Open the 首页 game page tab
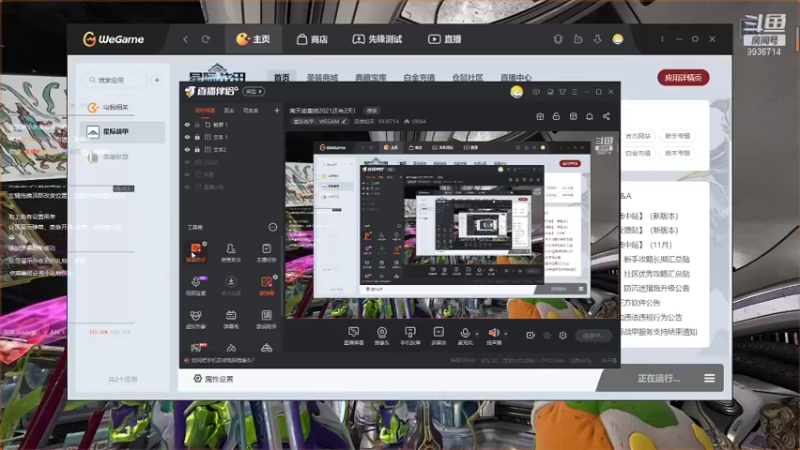The height and width of the screenshot is (450, 800). coord(282,78)
